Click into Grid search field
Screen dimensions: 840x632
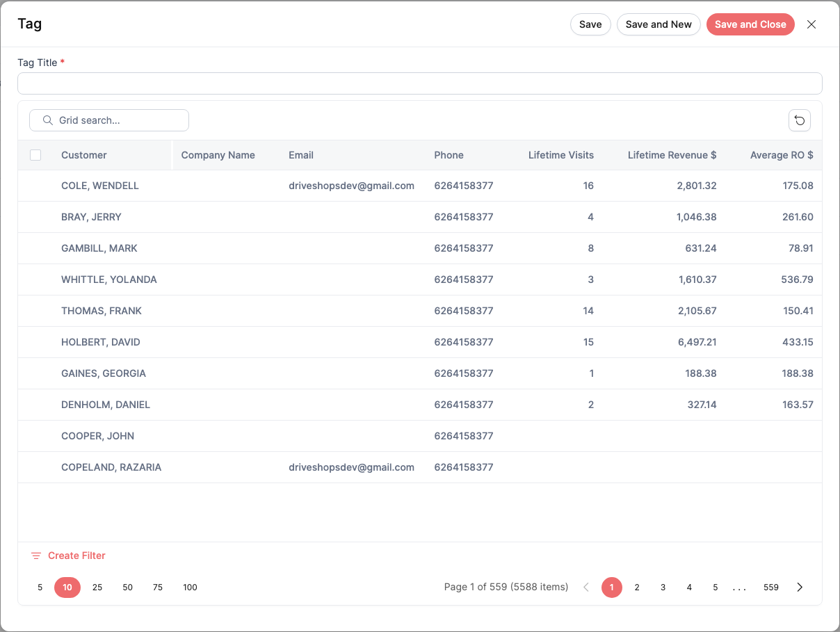pos(109,120)
